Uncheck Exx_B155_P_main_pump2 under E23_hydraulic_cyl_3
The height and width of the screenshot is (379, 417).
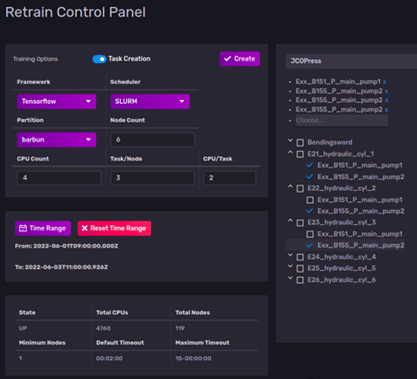(310, 246)
